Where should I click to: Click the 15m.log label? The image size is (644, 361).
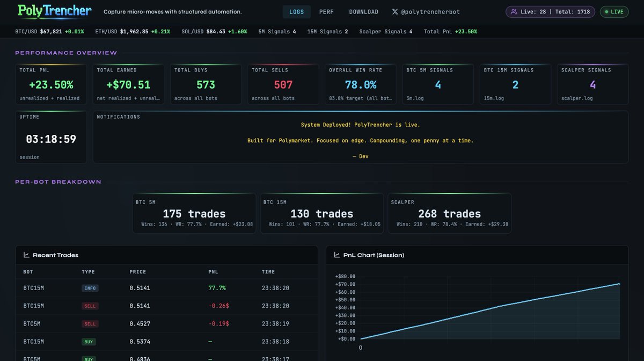493,98
